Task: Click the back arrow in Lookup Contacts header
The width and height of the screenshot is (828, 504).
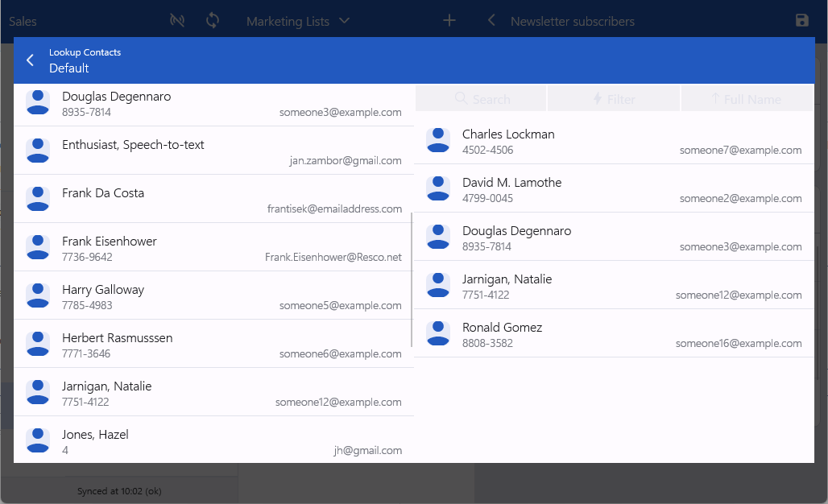Action: coord(31,60)
